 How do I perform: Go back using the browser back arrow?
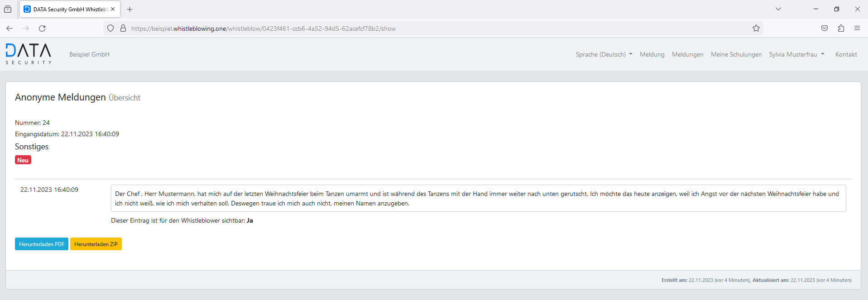point(10,29)
